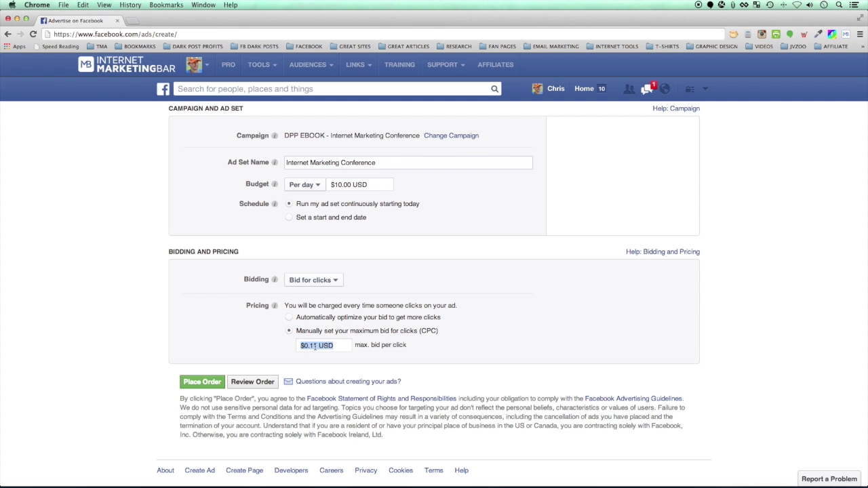Open macOS Spotlight search icon
Image resolution: width=868 pixels, height=488 pixels.
click(839, 5)
